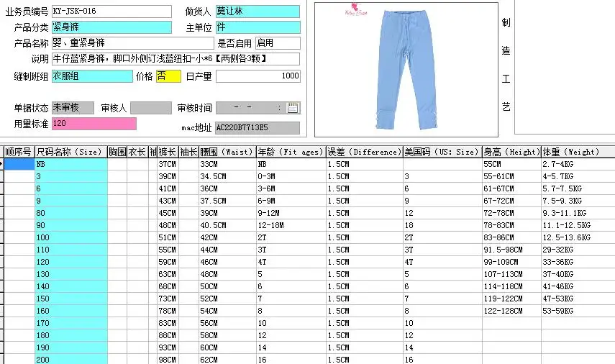Screen dimensions: 615x364
Task: Click the 裤长 cell 98CM
Action: (x=168, y=359)
